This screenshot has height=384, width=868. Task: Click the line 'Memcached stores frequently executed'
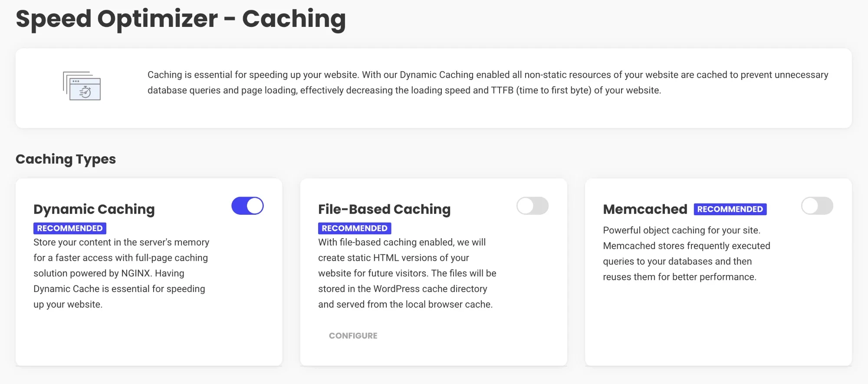point(687,246)
